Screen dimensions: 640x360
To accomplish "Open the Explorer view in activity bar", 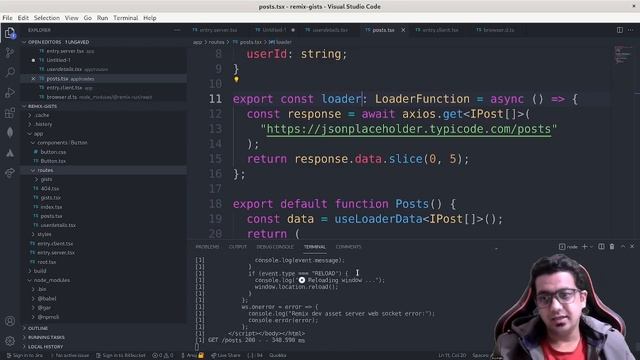I will click(x=10, y=32).
